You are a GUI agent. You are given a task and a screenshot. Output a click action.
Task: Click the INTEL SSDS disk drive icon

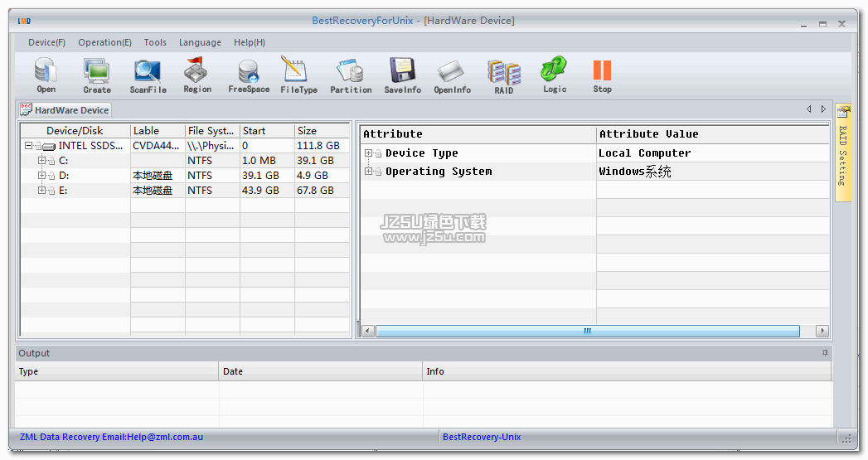(x=49, y=146)
